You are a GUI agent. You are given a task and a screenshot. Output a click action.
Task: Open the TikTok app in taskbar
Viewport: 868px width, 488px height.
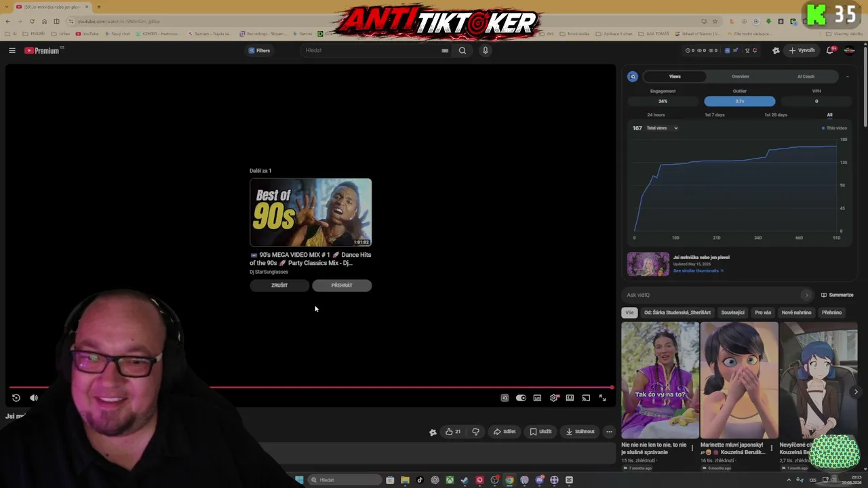point(420,480)
